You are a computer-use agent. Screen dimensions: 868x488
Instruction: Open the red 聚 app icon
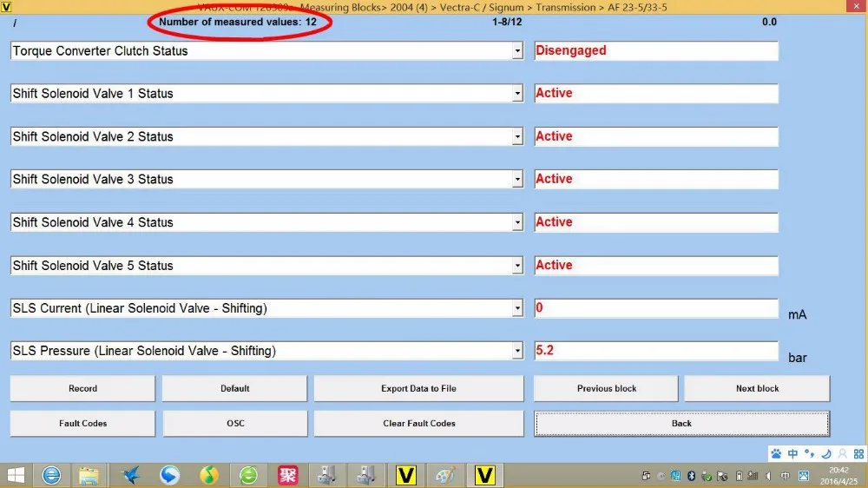(287, 475)
